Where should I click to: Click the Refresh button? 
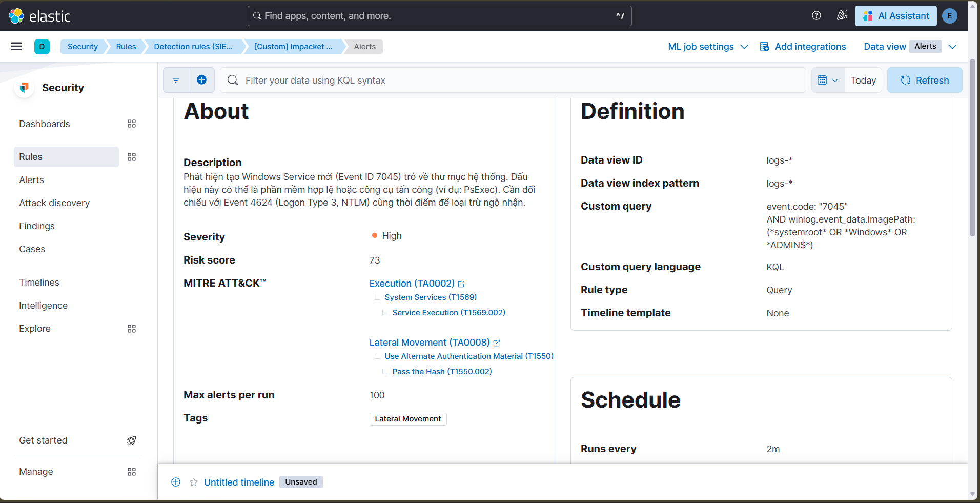click(925, 80)
